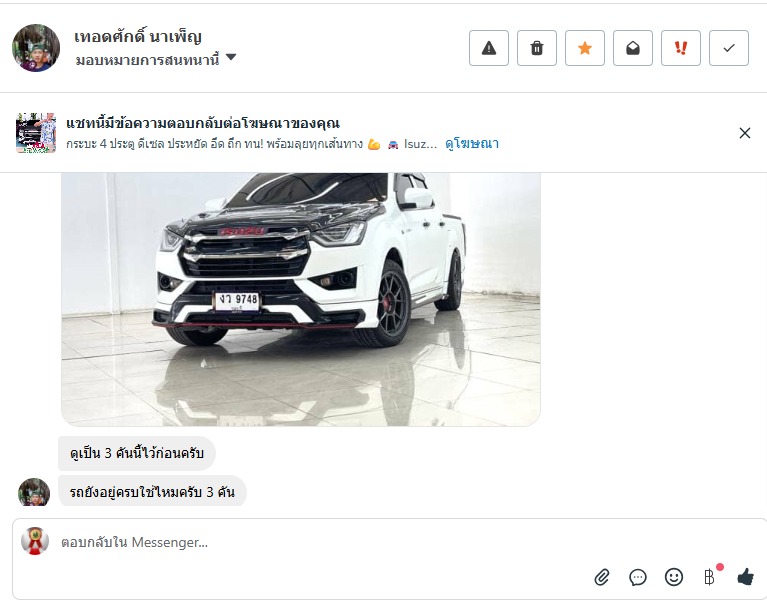Attach a file with paperclip icon
The image size is (767, 602).
602,577
